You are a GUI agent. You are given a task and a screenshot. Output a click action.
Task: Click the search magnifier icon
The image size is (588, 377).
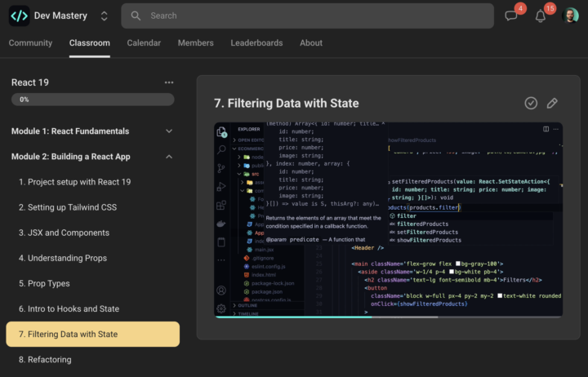pyautogui.click(x=136, y=16)
